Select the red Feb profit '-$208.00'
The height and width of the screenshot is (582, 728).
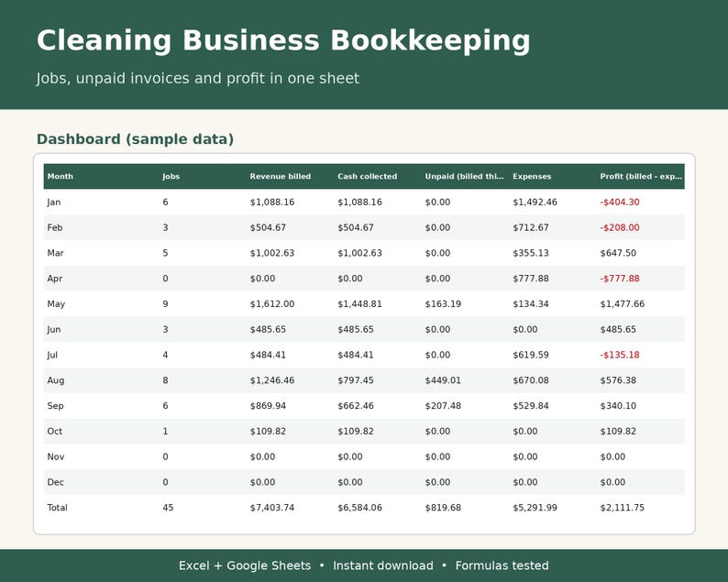pos(620,227)
